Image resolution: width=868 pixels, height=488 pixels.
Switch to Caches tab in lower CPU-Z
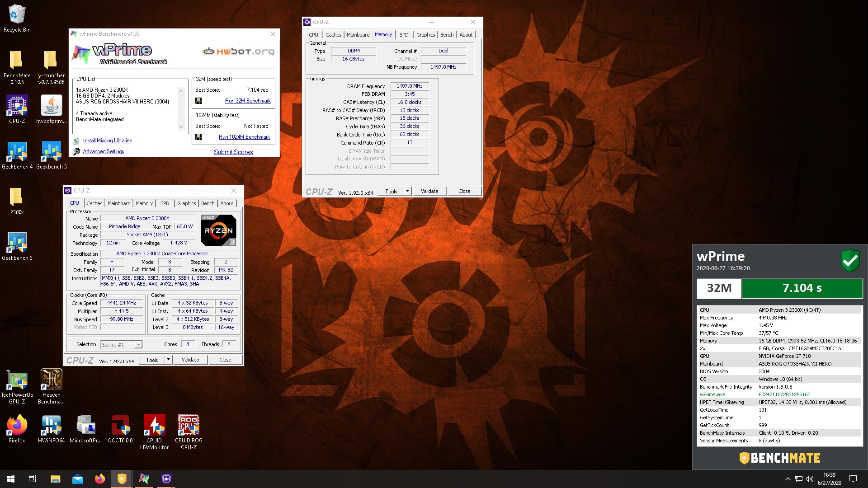coord(94,203)
